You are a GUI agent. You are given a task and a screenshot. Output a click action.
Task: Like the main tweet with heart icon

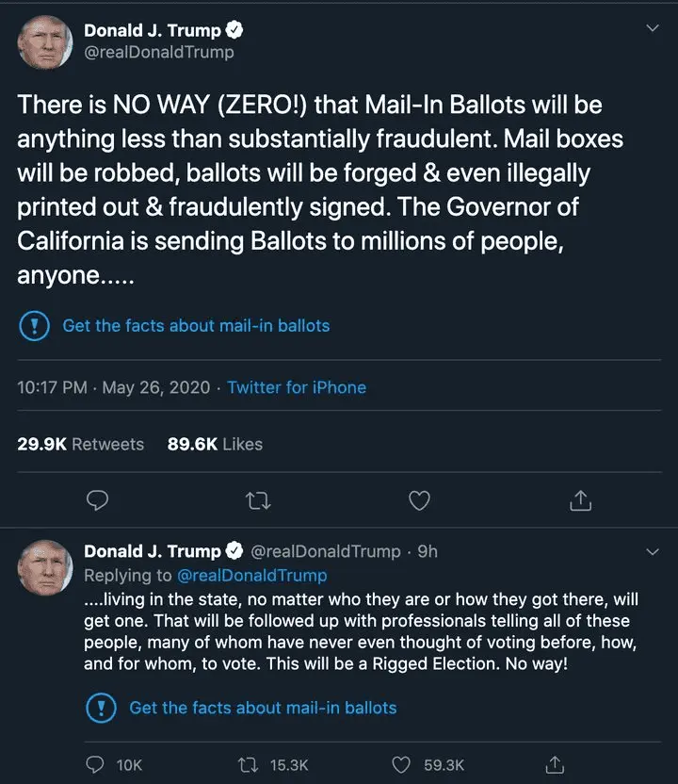420,499
